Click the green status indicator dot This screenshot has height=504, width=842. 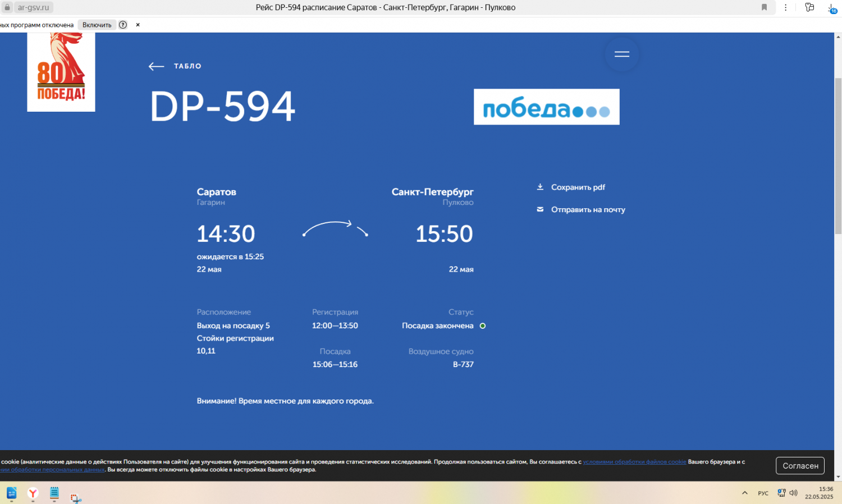(483, 326)
